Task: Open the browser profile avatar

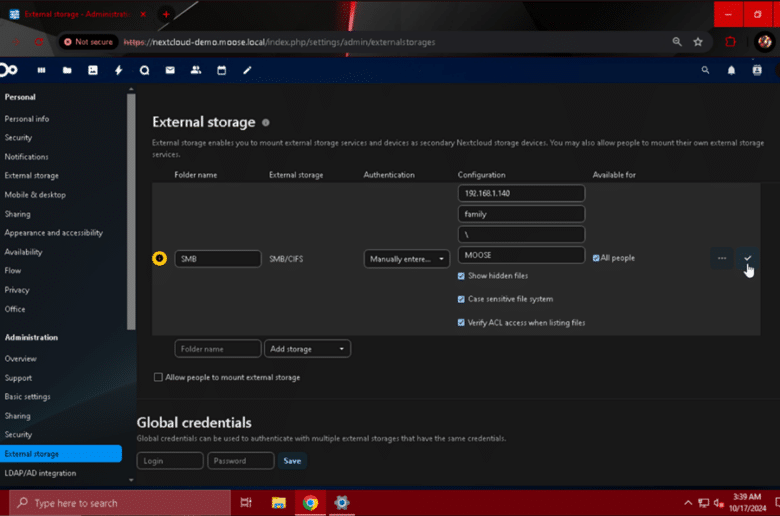Action: pos(765,42)
